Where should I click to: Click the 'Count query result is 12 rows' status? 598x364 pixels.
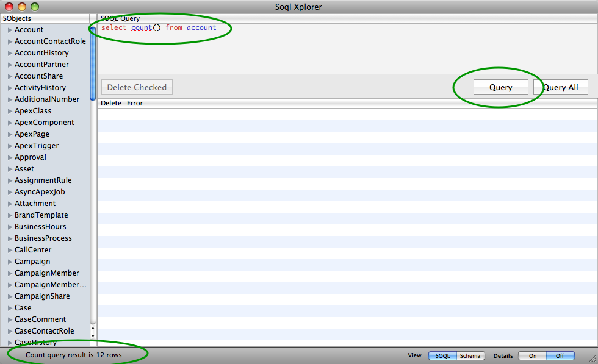[x=74, y=355]
